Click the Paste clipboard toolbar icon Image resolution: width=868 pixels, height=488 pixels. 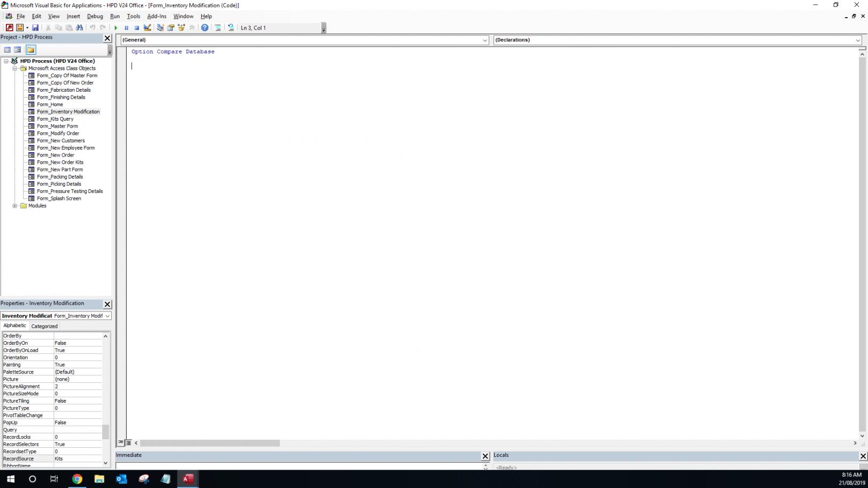(x=69, y=28)
